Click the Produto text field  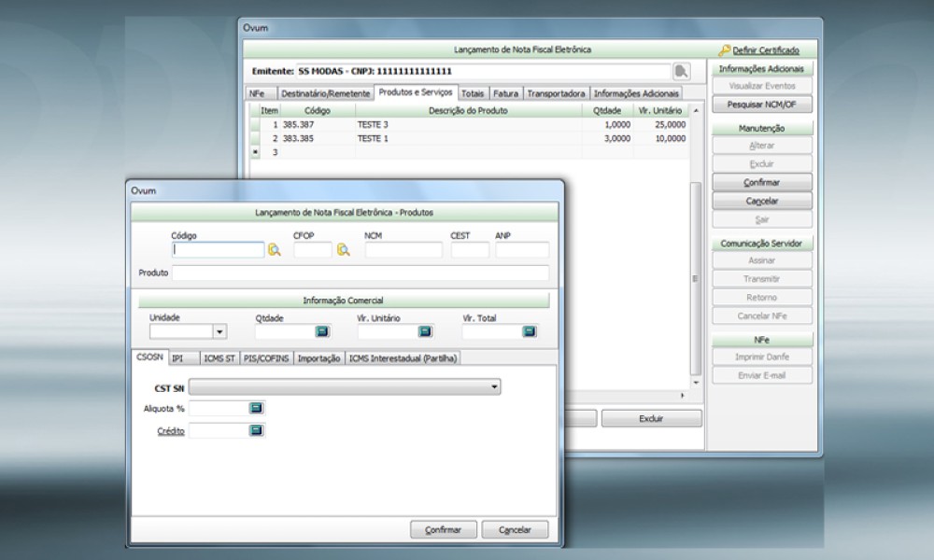point(361,273)
